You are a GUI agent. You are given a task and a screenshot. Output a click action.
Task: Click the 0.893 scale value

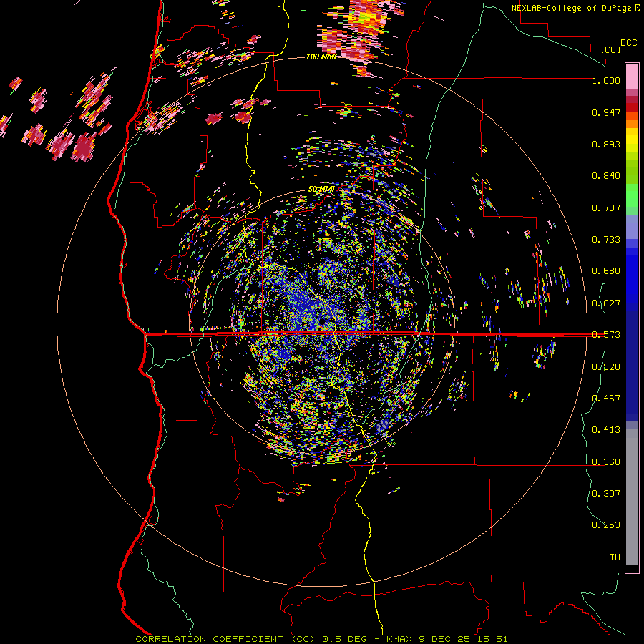(x=606, y=144)
